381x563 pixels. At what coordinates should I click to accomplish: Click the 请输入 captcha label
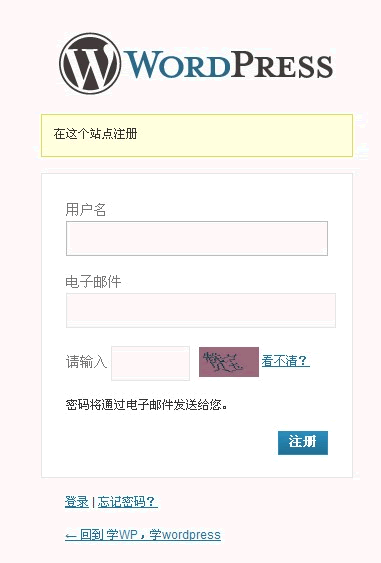86,362
